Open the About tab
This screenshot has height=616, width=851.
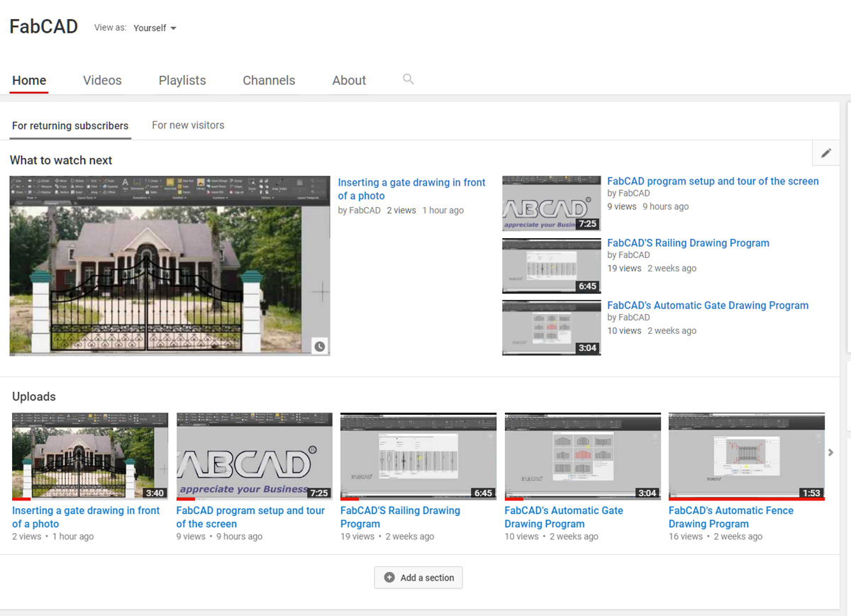tap(349, 81)
